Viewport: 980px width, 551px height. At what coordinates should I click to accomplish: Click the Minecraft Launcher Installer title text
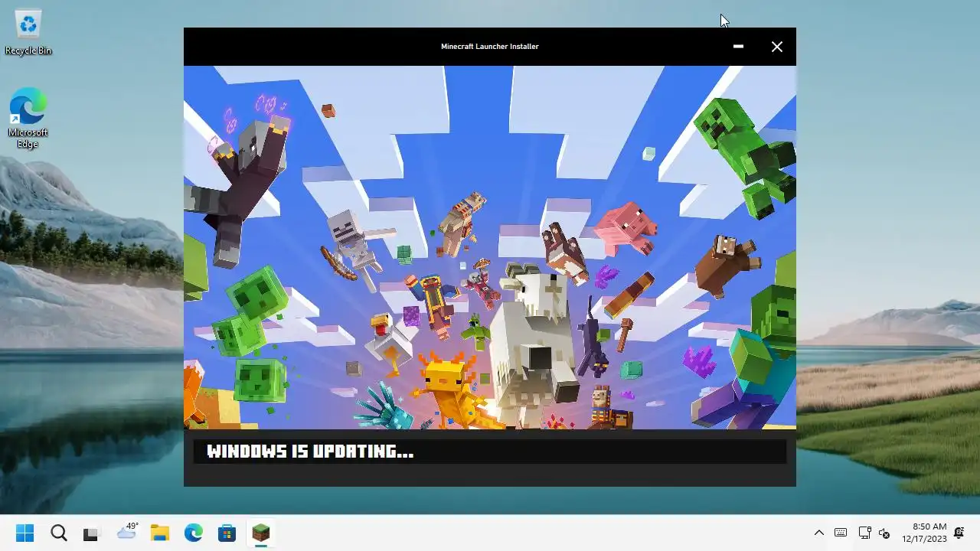(x=490, y=47)
